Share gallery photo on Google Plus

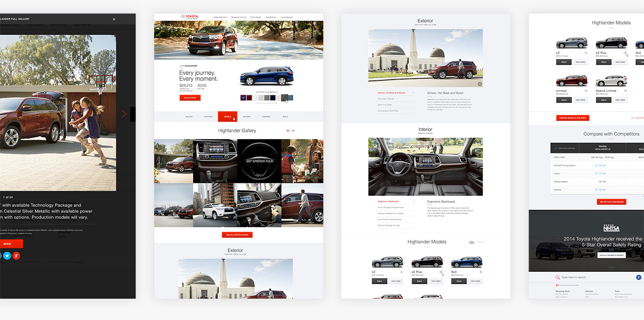(x=16, y=256)
